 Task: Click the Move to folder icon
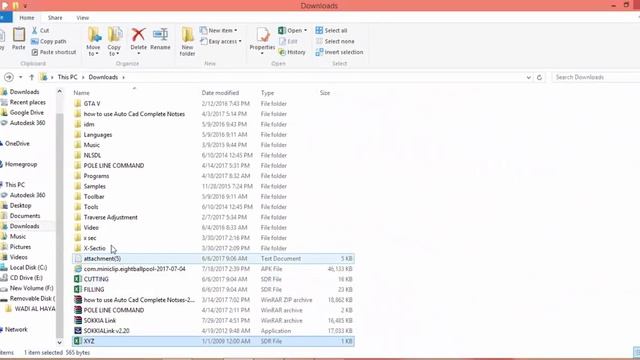pos(94,35)
